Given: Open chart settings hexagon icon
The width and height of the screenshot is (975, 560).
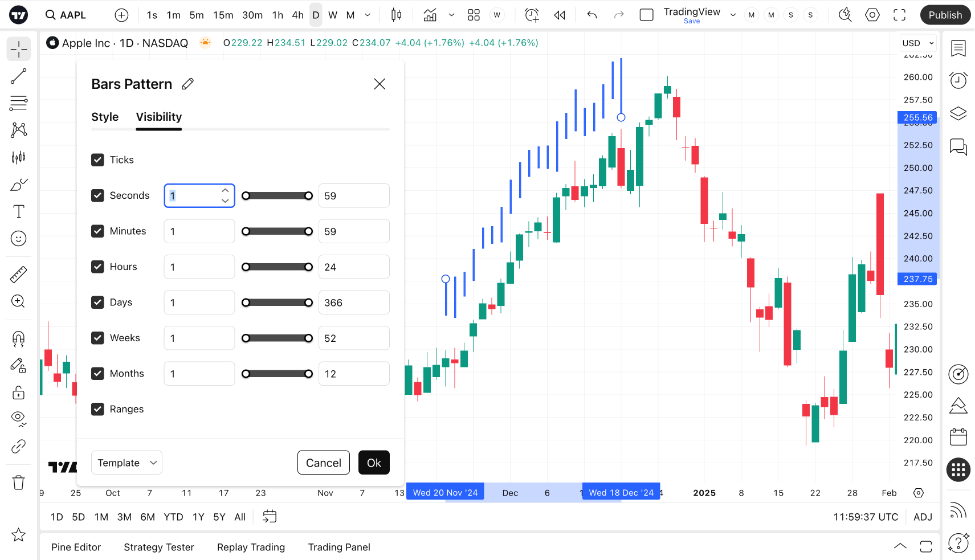Looking at the screenshot, I should [x=872, y=15].
